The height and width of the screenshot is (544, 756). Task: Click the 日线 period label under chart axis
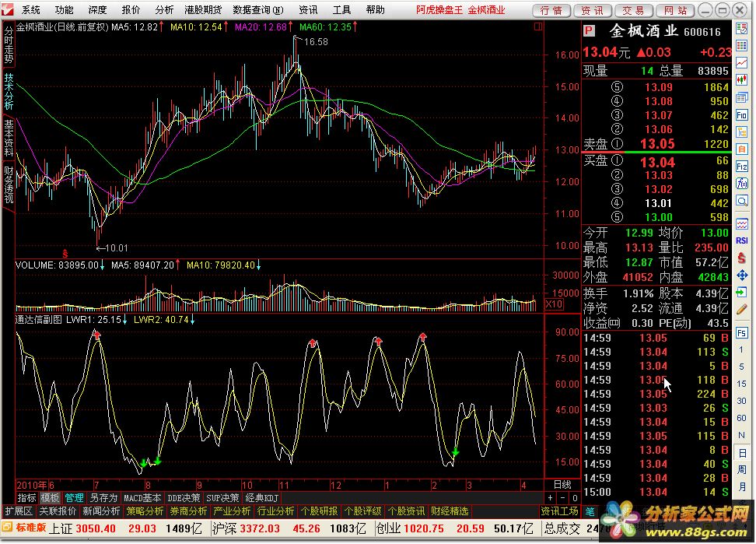[x=562, y=484]
